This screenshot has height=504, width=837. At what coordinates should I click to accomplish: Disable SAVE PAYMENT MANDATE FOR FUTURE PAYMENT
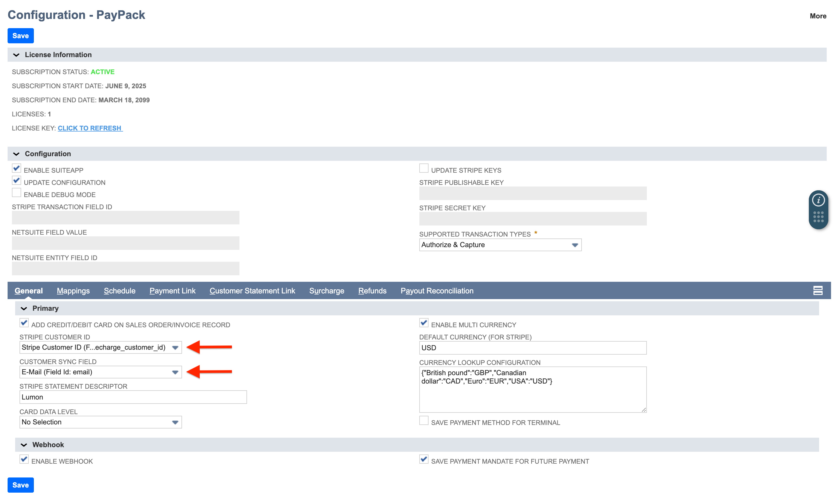point(424,459)
